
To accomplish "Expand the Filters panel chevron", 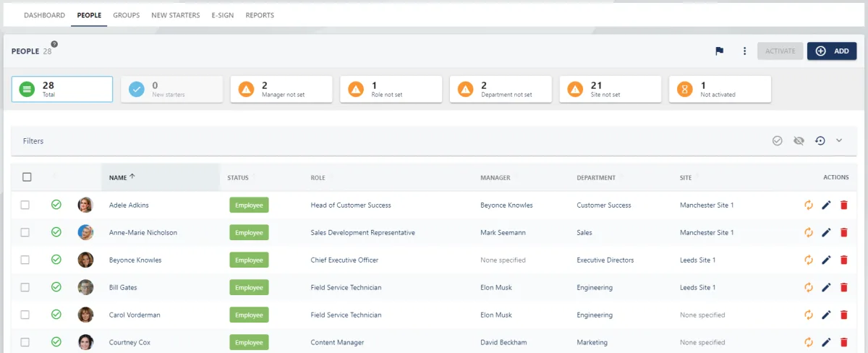I will point(839,141).
